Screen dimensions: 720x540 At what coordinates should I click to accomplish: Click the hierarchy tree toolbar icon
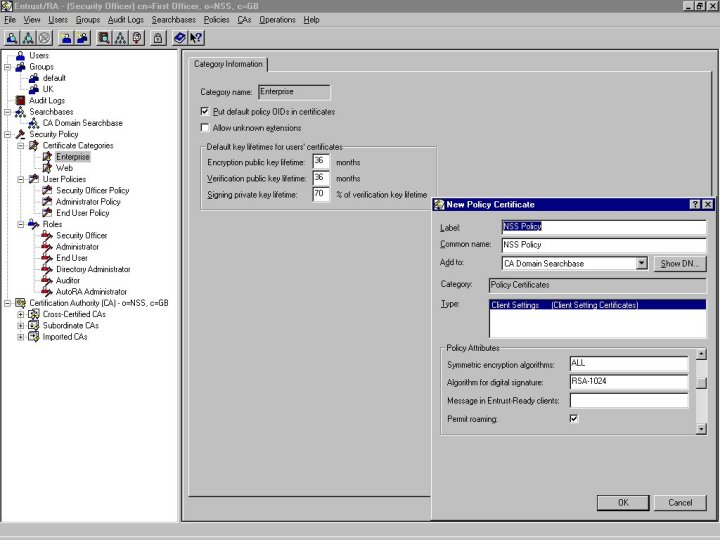(120, 38)
